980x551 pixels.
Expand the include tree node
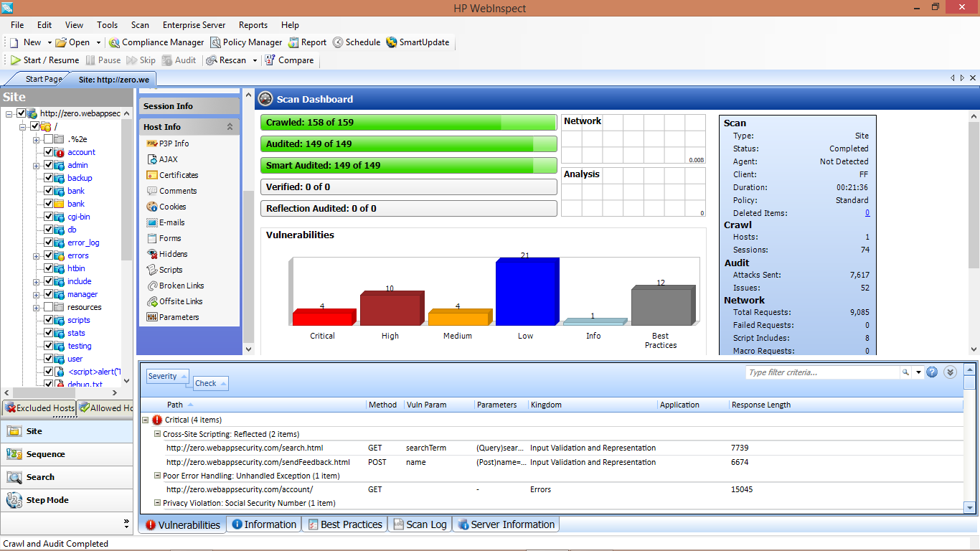point(36,281)
